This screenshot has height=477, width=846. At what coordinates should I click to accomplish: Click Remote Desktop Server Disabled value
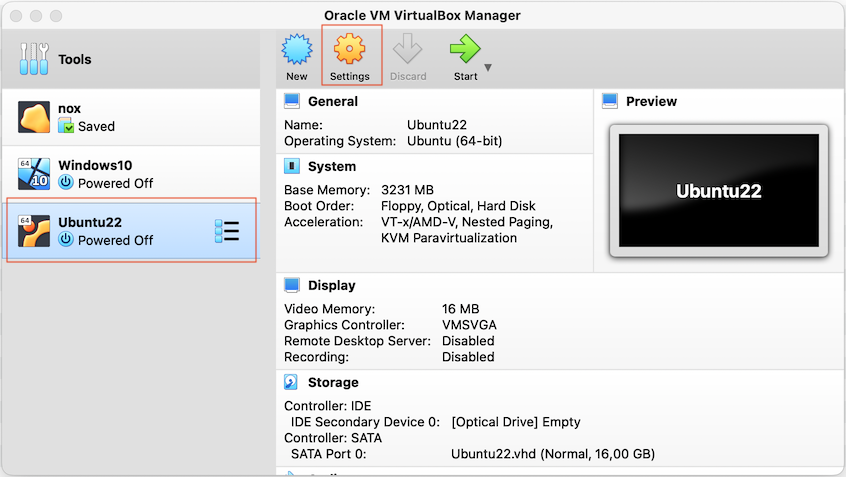coord(468,341)
